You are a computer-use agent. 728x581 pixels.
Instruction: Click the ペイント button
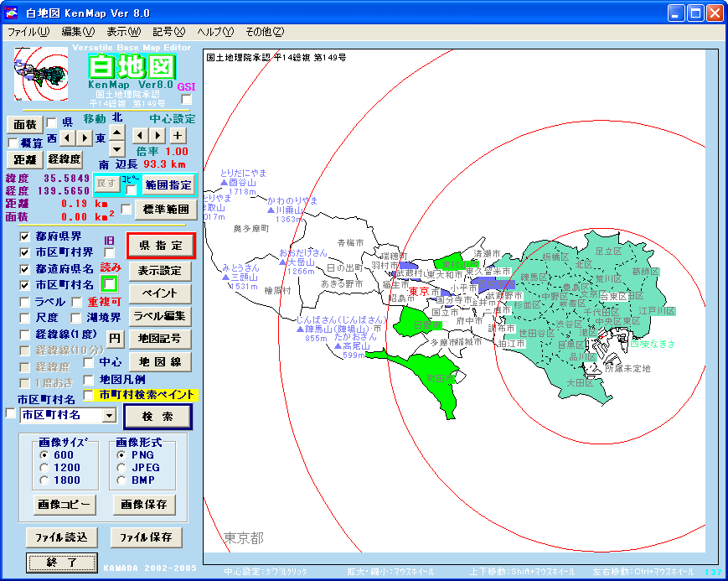pos(160,293)
